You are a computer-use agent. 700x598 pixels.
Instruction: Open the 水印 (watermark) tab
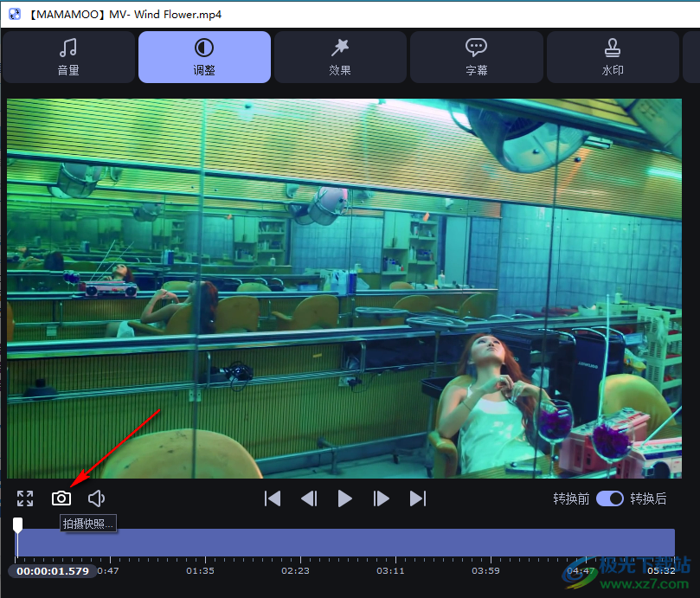click(613, 57)
